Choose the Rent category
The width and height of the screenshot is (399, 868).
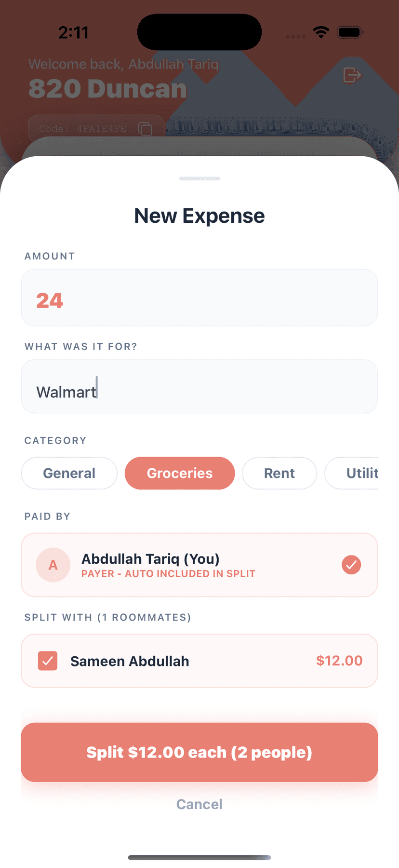(x=279, y=473)
